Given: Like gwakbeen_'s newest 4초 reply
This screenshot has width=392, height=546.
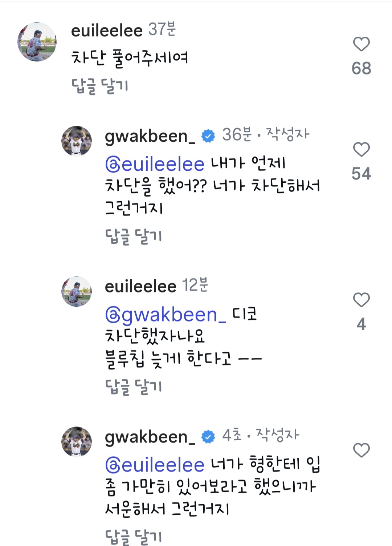Looking at the screenshot, I should pos(361,450).
